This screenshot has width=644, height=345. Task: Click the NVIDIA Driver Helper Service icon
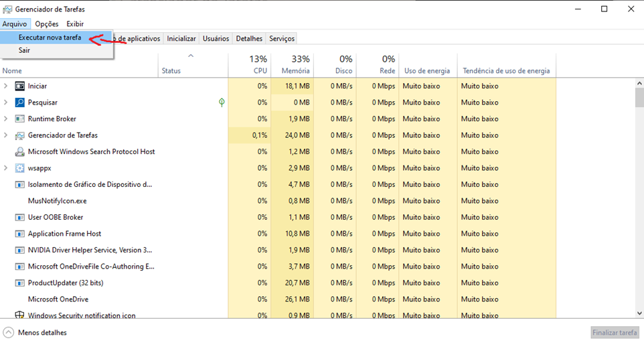(19, 250)
